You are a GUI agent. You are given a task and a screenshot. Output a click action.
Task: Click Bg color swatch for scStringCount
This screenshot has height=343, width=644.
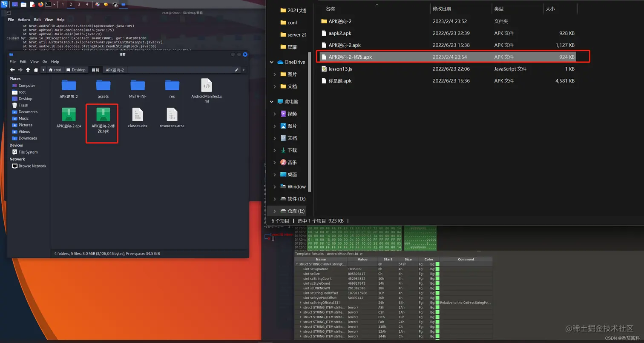point(437,279)
